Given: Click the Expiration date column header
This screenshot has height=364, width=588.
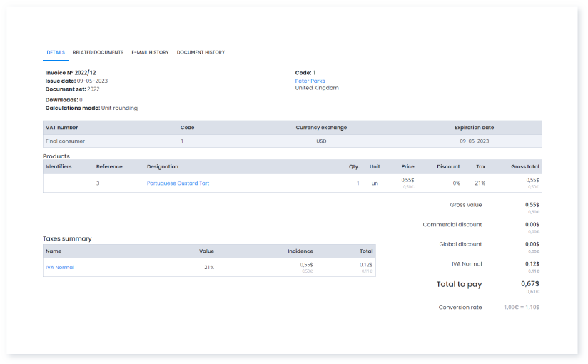Looking at the screenshot, I should click(474, 128).
